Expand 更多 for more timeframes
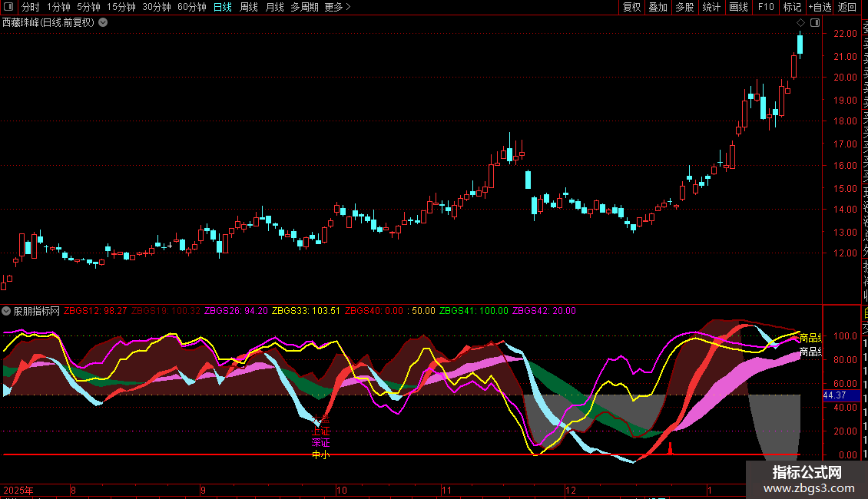Screen dimensions: 868x499 [x=337, y=7]
